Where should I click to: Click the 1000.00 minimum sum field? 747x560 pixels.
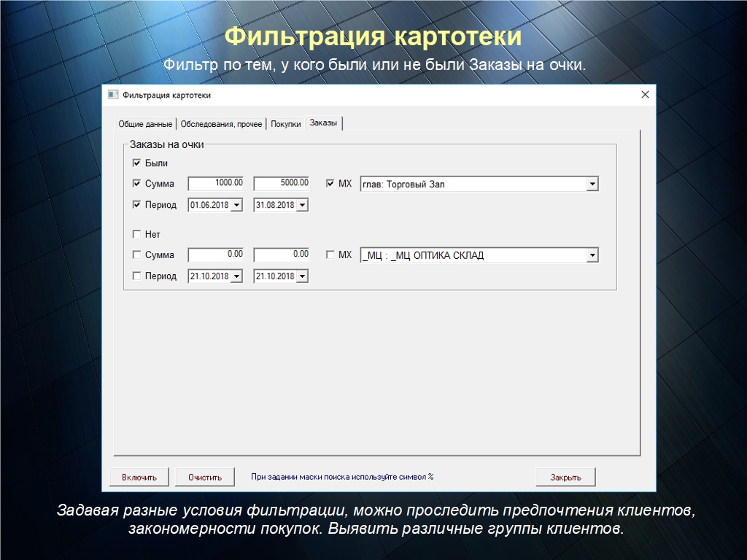pyautogui.click(x=216, y=184)
